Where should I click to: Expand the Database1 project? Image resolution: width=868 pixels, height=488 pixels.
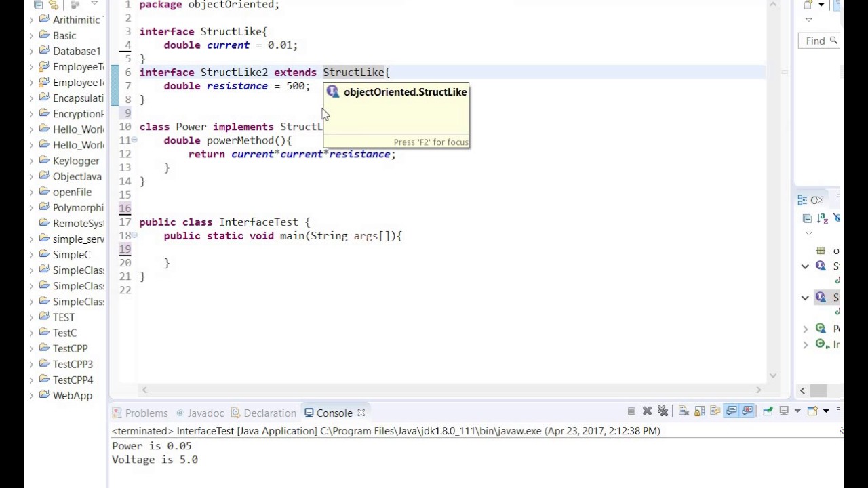click(x=31, y=51)
